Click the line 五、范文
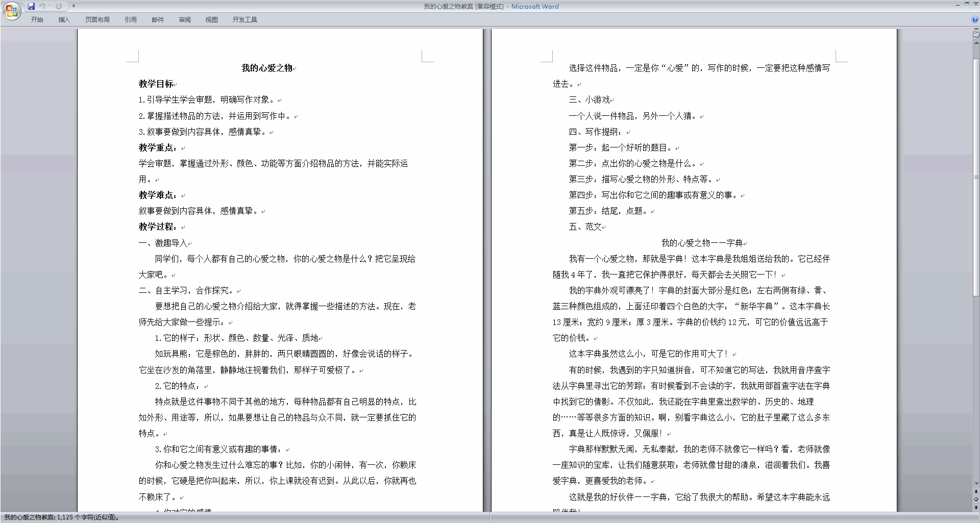Viewport: 980px width, 523px height. (x=585, y=227)
